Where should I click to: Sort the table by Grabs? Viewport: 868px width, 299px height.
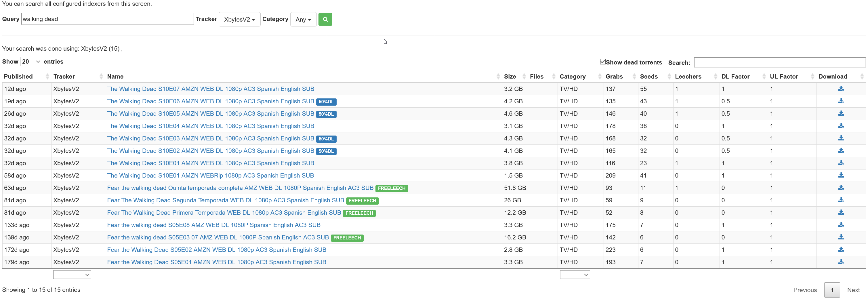coord(614,76)
